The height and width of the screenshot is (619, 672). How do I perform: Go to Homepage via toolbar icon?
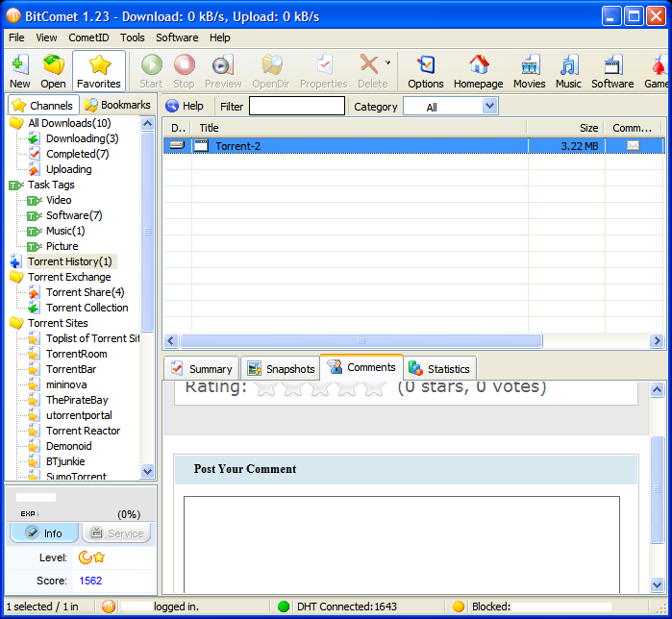click(x=479, y=71)
